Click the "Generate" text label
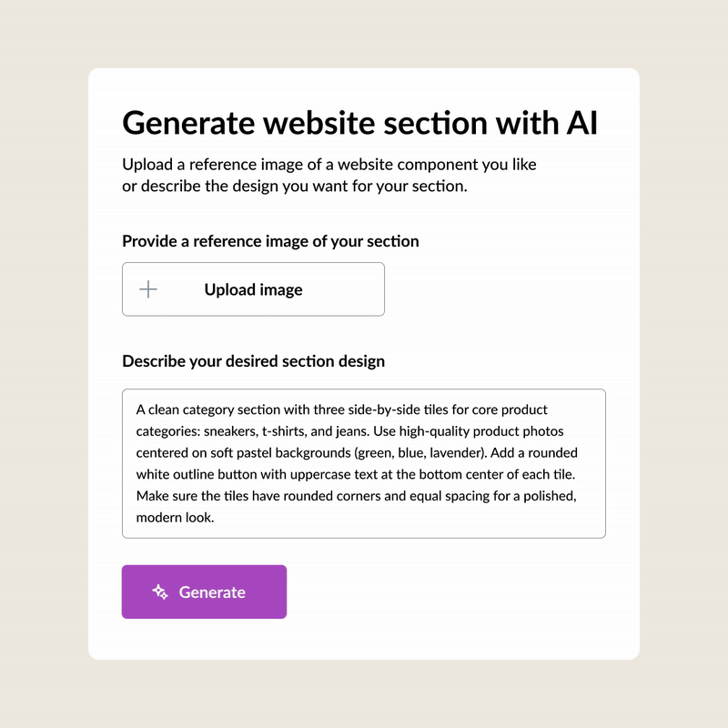The height and width of the screenshot is (728, 728). tap(212, 592)
